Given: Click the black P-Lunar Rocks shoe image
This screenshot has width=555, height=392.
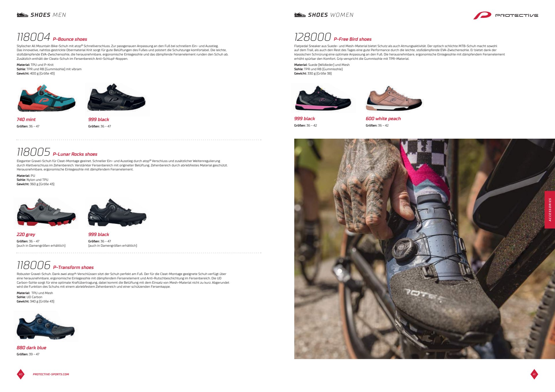Looking at the screenshot, I should (117, 212).
